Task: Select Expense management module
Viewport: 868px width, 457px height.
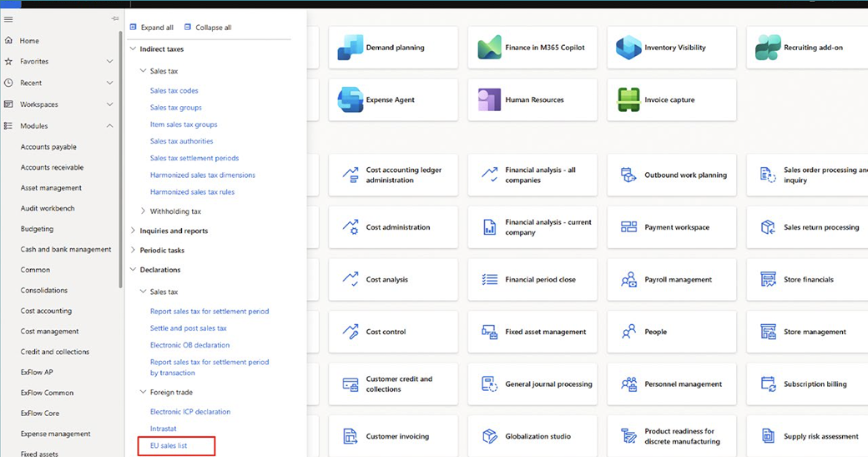Action: pos(55,434)
